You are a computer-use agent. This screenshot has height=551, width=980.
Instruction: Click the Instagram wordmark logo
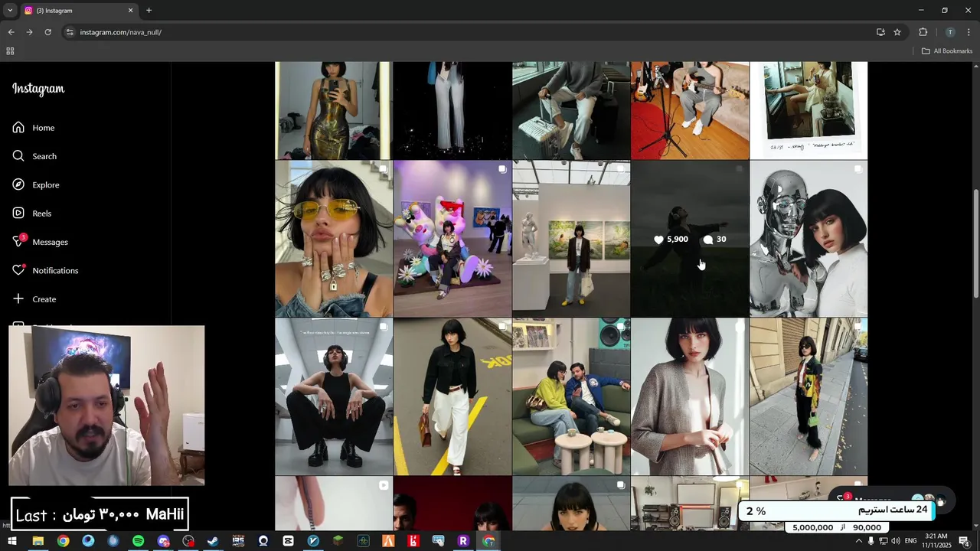tap(38, 89)
